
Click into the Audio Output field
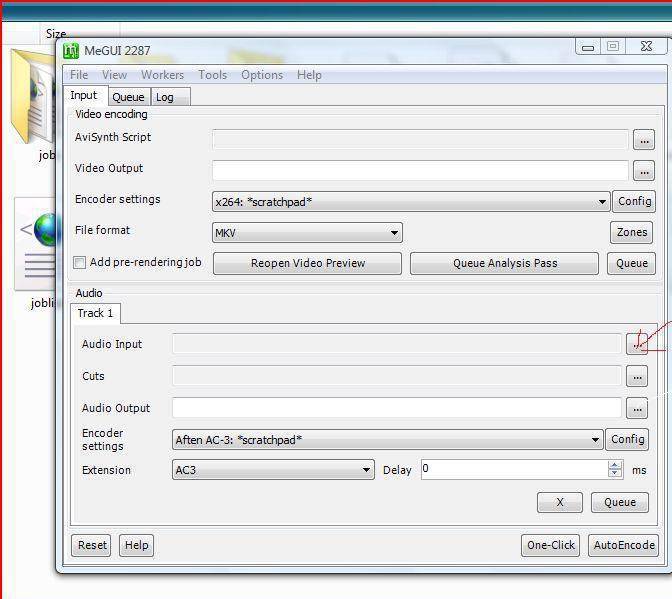[x=397, y=408]
